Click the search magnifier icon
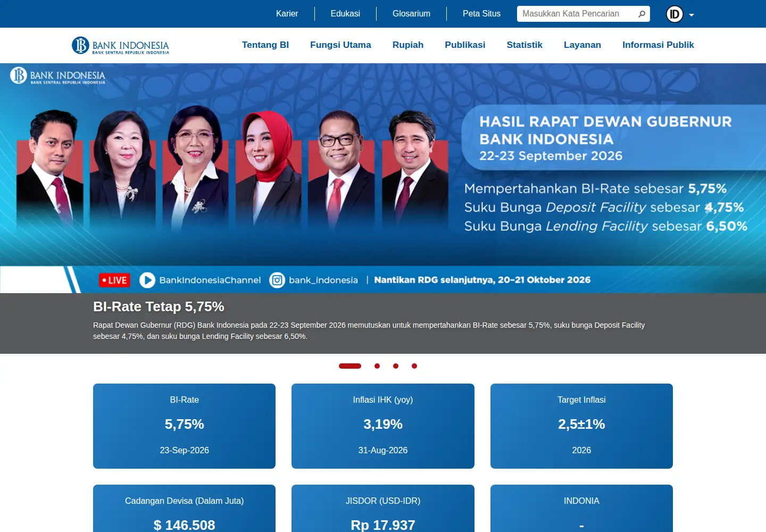 point(642,14)
